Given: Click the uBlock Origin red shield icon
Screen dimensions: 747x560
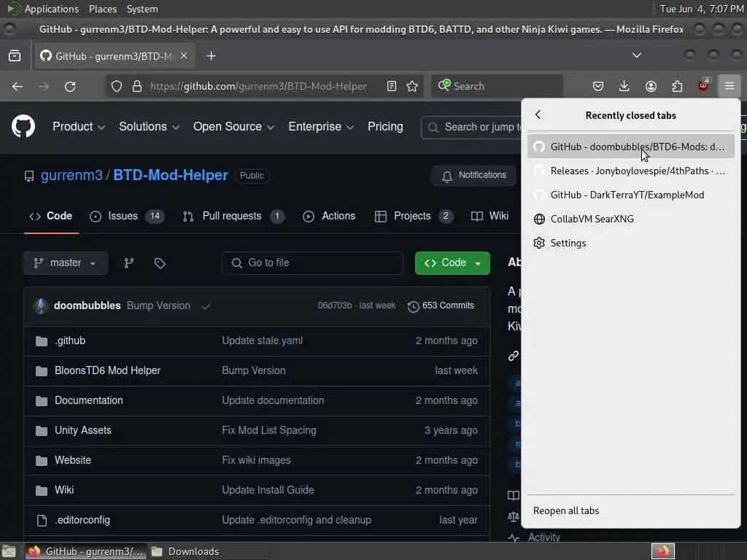Looking at the screenshot, I should coord(703,86).
